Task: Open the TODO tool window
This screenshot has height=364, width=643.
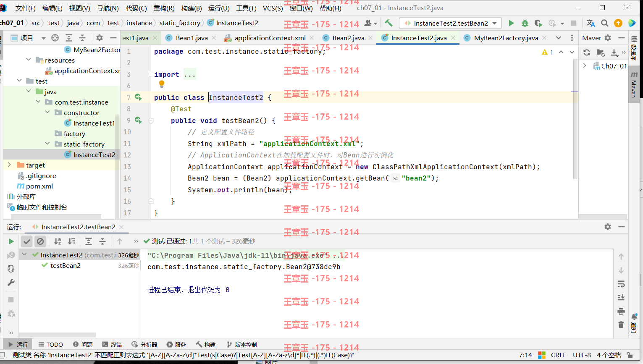Action: 50,345
